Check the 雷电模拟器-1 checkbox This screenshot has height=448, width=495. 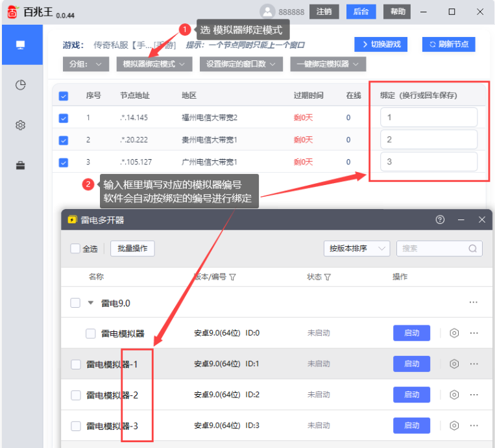coord(76,364)
